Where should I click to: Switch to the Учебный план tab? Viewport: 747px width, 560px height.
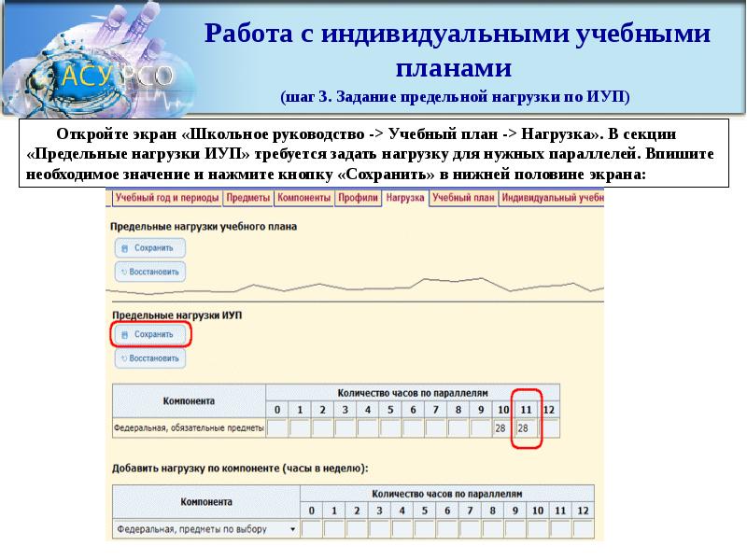pyautogui.click(x=463, y=198)
